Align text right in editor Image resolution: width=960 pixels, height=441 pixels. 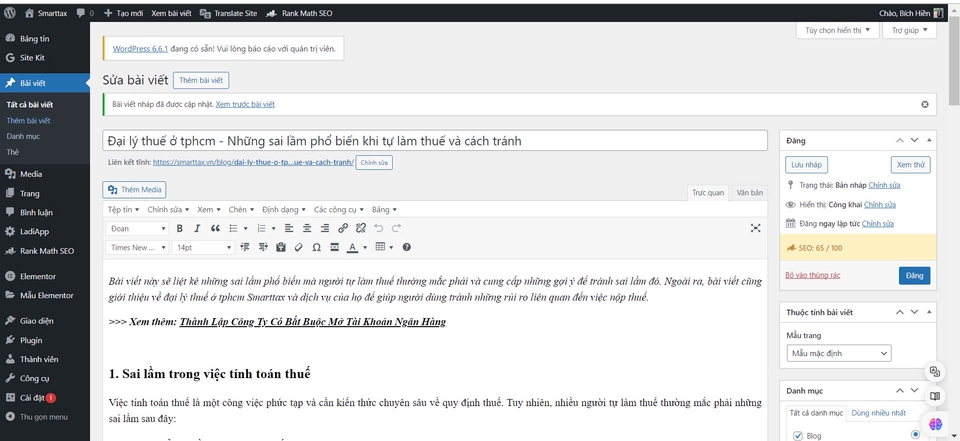(x=324, y=228)
